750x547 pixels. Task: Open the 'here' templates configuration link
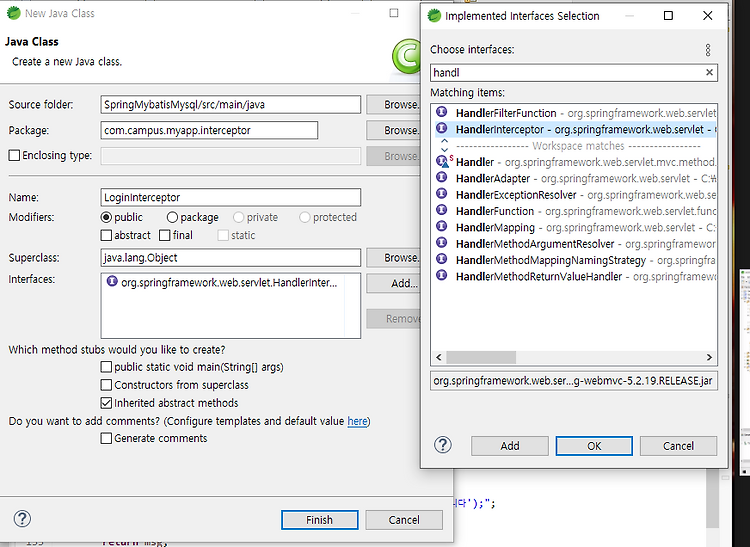357,421
